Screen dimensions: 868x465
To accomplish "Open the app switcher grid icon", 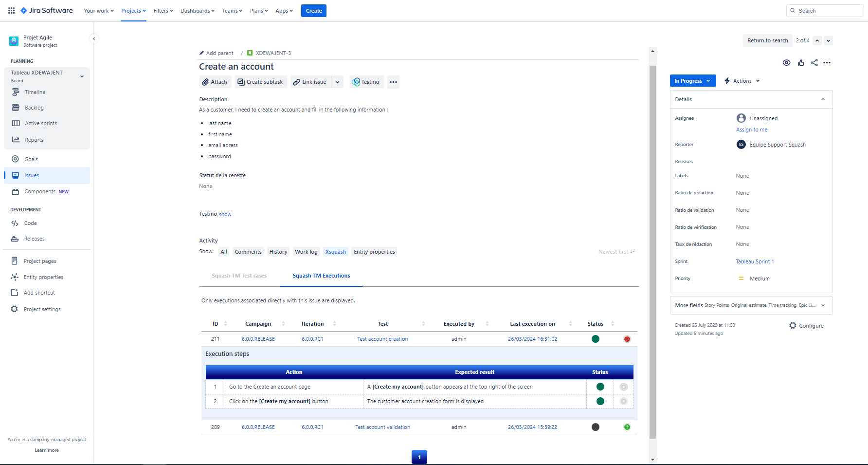I will (11, 11).
